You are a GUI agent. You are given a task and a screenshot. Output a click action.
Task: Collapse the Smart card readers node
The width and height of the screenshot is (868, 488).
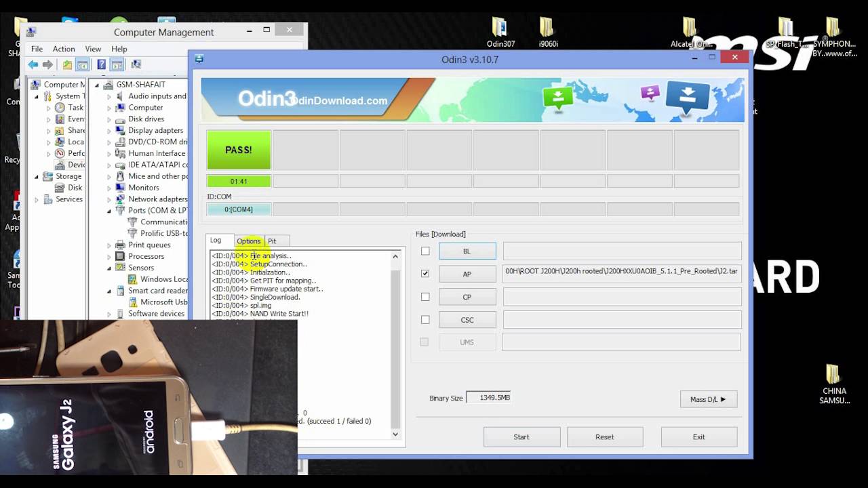click(x=109, y=291)
